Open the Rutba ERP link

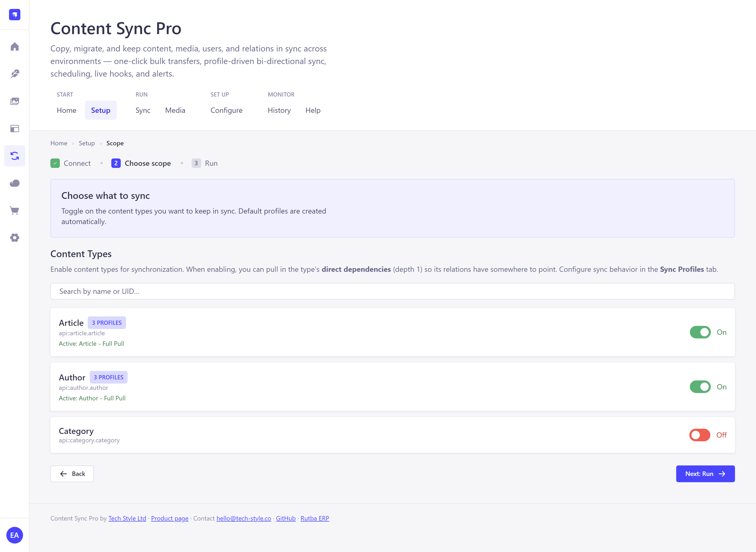tap(315, 518)
